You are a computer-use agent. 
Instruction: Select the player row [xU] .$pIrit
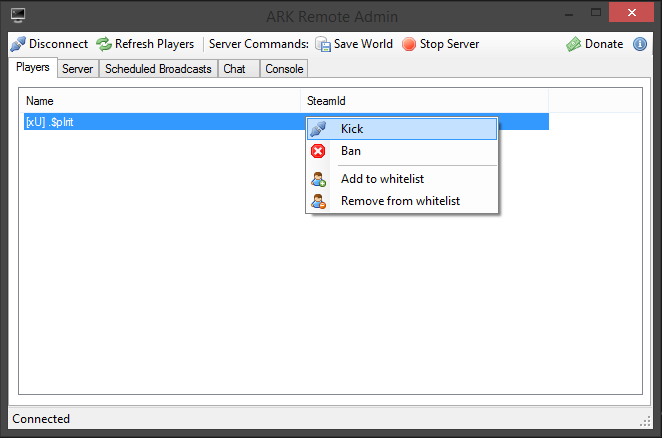(286, 122)
